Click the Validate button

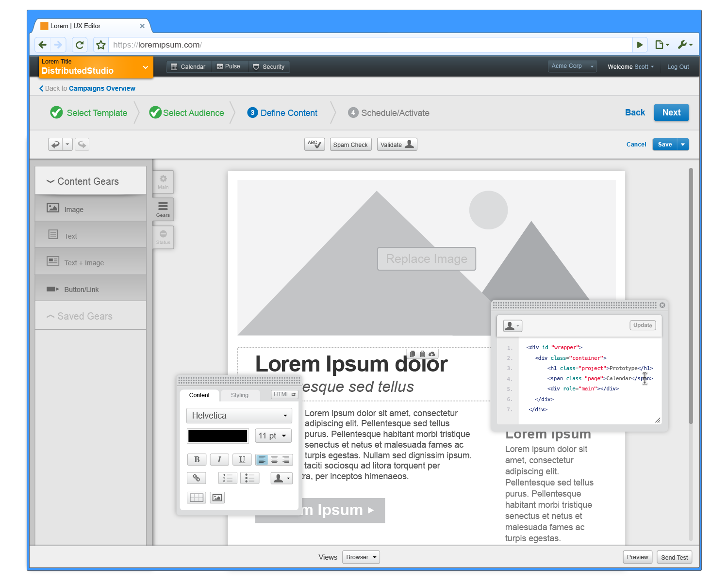coord(397,145)
